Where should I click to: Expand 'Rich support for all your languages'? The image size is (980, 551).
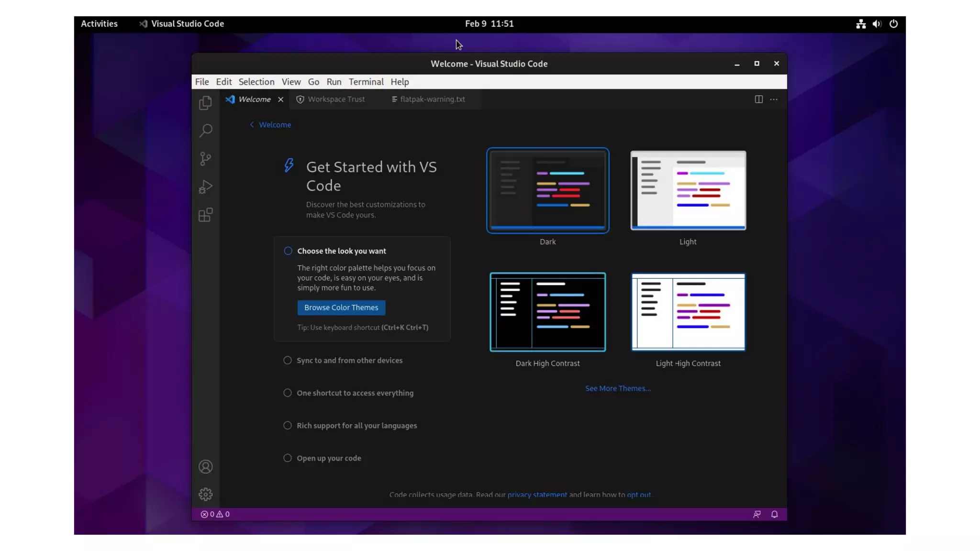tap(356, 425)
